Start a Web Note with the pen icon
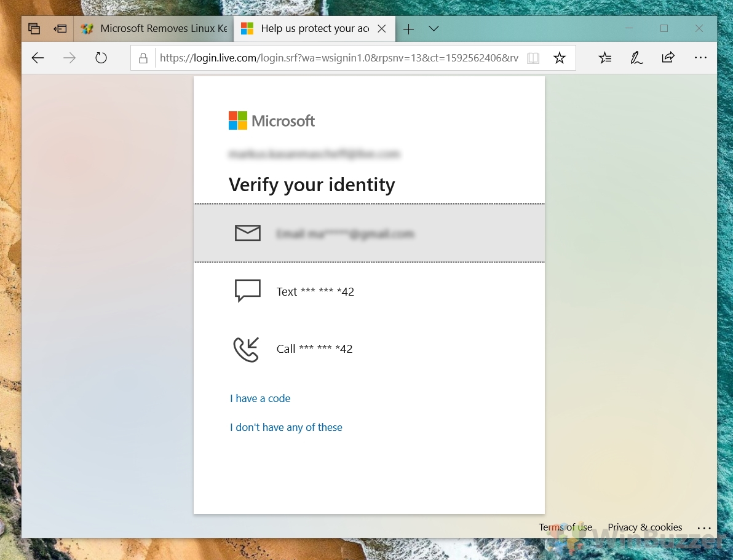The height and width of the screenshot is (560, 733). pyautogui.click(x=636, y=58)
